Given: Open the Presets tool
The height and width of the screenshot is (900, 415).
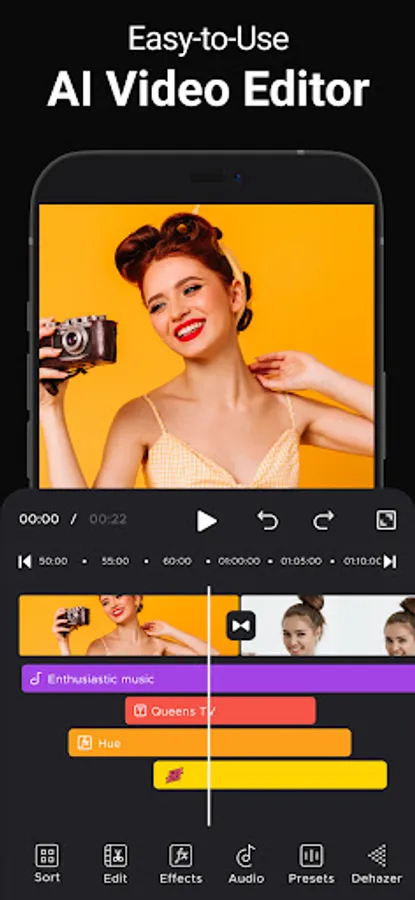Looking at the screenshot, I should coord(311,863).
